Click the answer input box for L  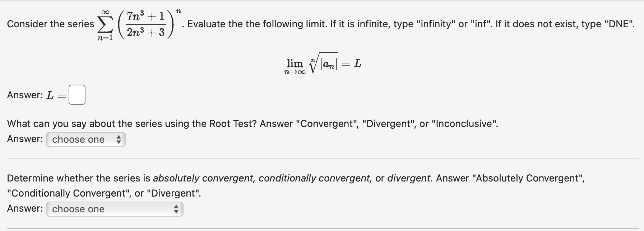coord(77,94)
